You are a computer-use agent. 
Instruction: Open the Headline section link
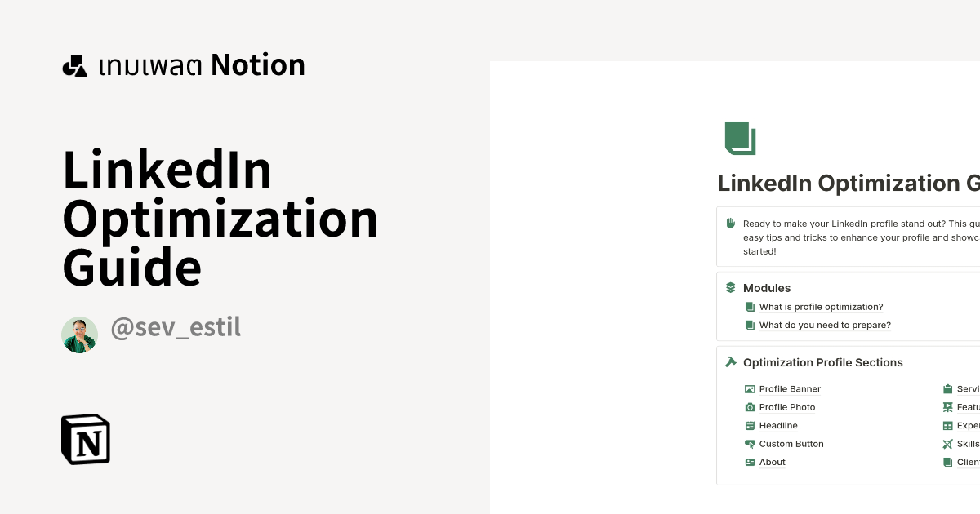(x=778, y=425)
